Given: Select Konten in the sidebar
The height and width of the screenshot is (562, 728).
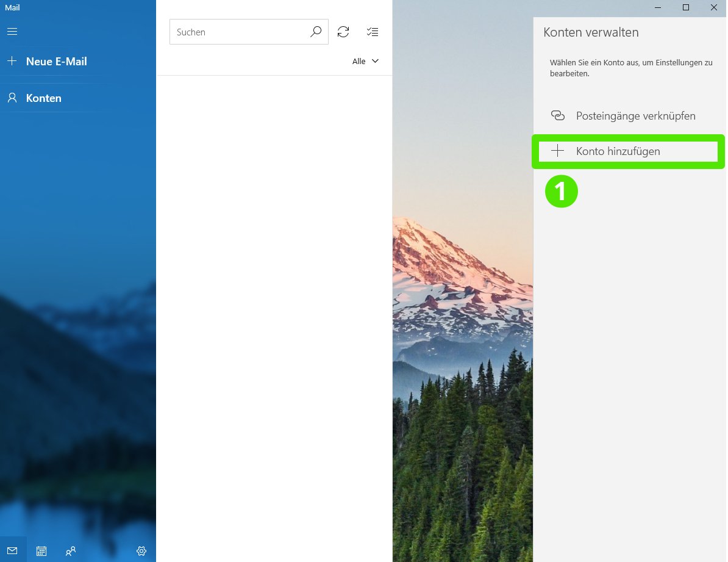Looking at the screenshot, I should pyautogui.click(x=43, y=98).
